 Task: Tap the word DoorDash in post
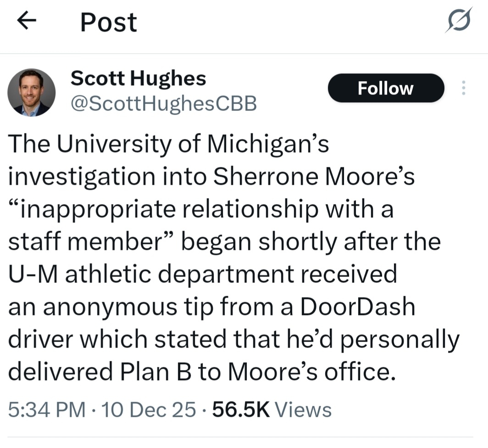pyautogui.click(x=357, y=307)
